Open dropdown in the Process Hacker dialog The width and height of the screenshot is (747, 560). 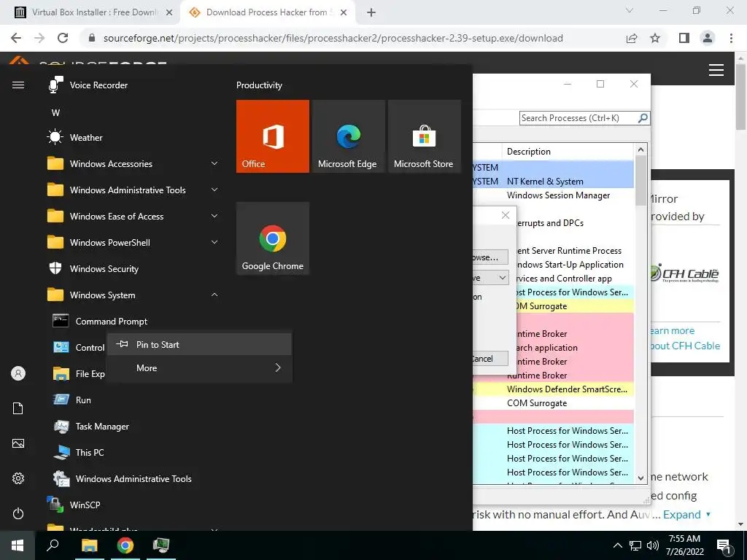point(502,278)
